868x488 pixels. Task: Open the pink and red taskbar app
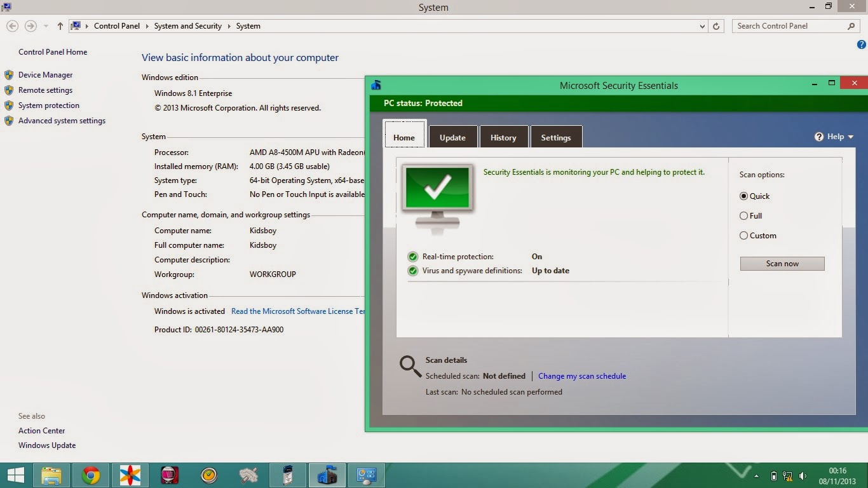pos(170,475)
